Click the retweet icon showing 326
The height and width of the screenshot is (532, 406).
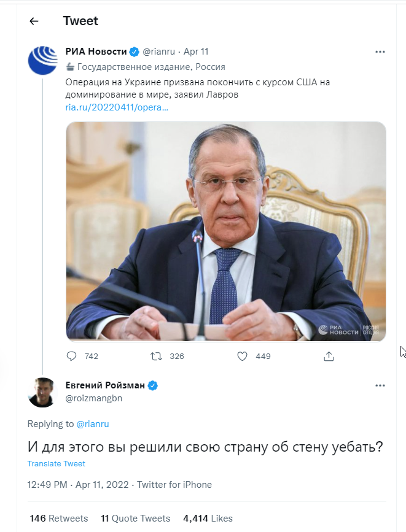tap(157, 356)
